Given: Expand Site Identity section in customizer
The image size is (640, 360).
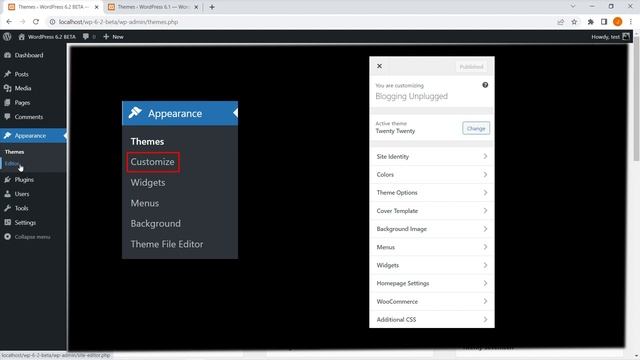Looking at the screenshot, I should tap(432, 156).
